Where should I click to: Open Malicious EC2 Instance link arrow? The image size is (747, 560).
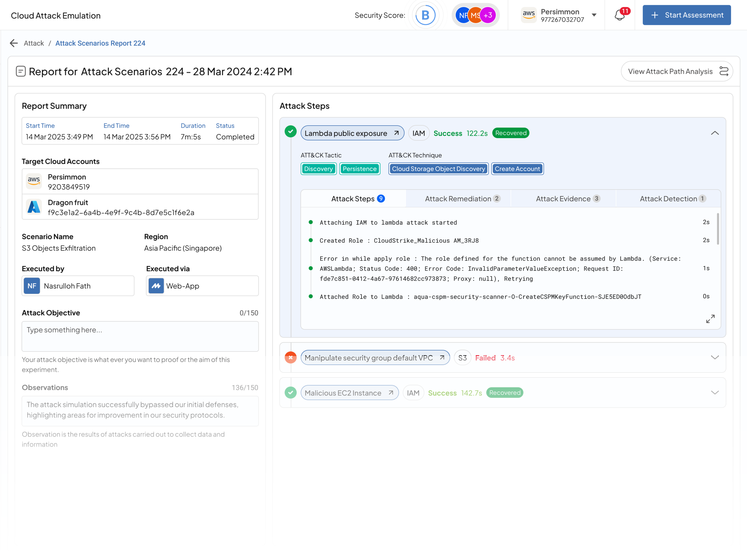pyautogui.click(x=391, y=392)
